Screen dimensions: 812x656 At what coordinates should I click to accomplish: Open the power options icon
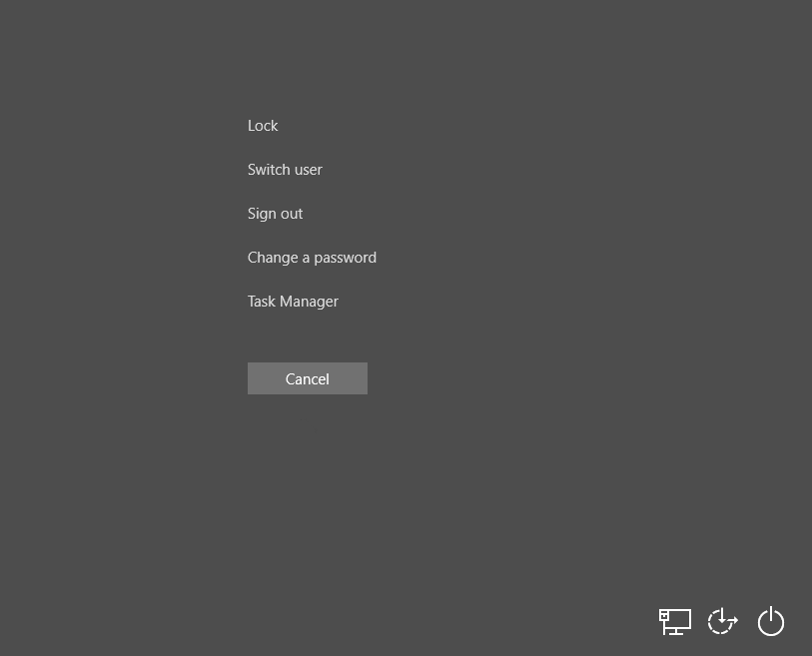(771, 621)
